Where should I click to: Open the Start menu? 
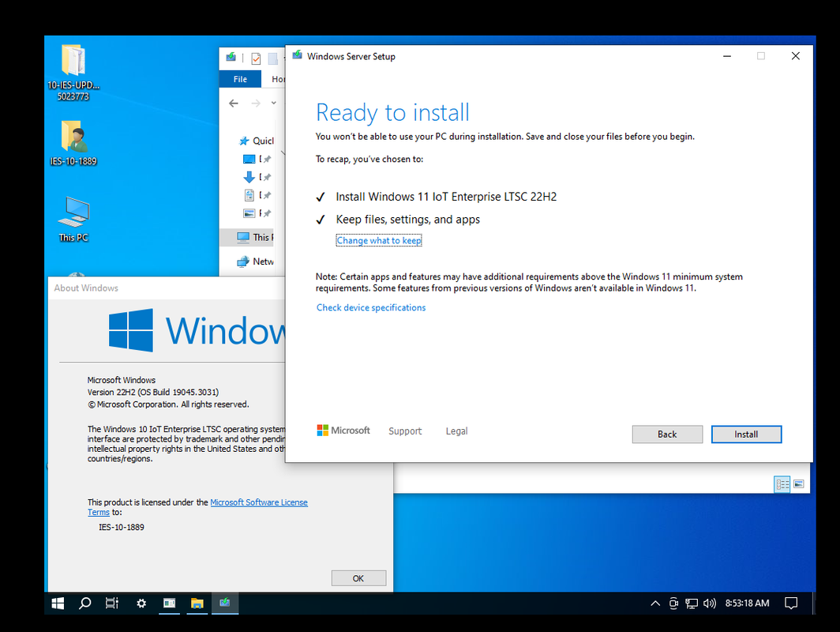(x=58, y=604)
